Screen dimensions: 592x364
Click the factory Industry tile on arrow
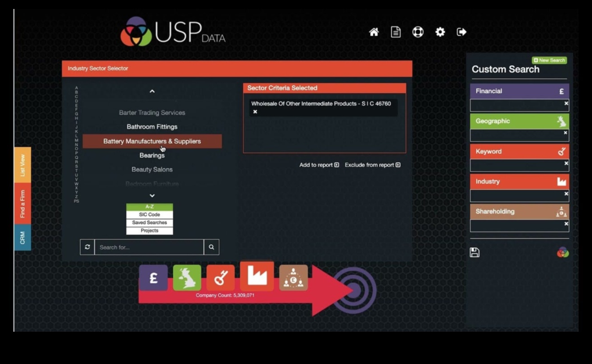click(257, 276)
